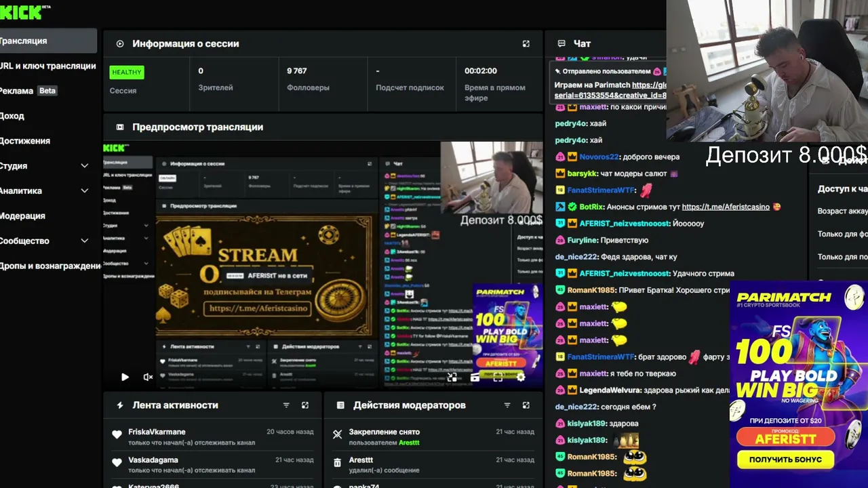Screen dimensions: 868x488
Task: Open the Трансляция sidebar section
Action: click(x=47, y=41)
